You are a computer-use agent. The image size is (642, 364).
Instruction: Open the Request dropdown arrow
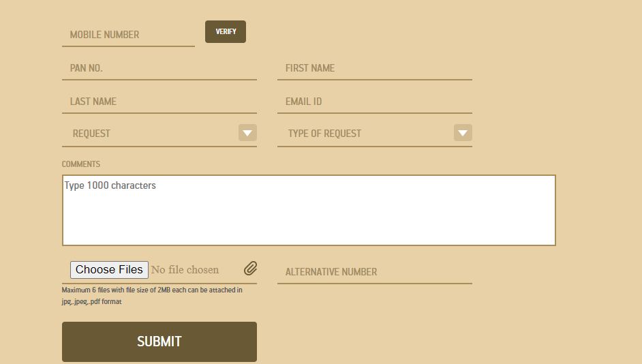[247, 133]
